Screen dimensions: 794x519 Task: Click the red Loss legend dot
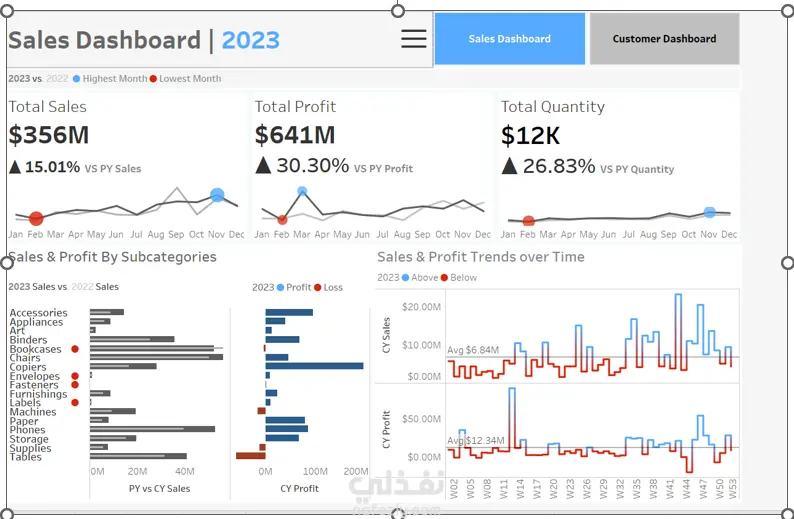317,287
